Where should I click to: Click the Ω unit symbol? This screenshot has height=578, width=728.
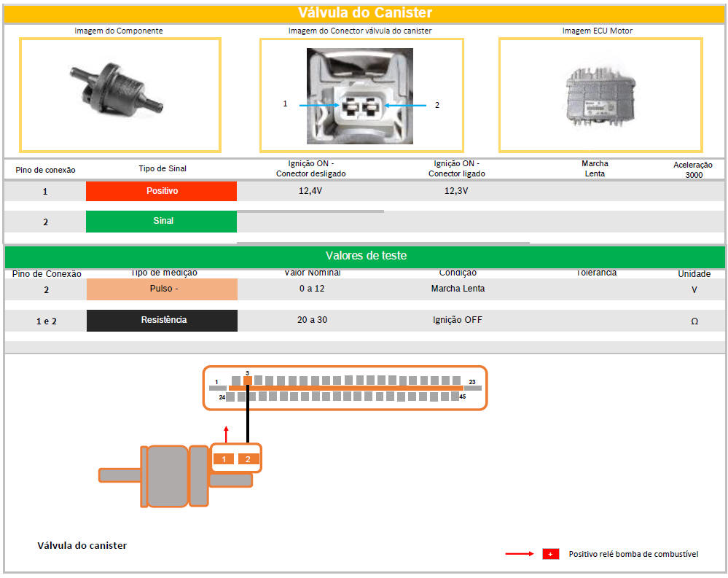pyautogui.click(x=694, y=321)
